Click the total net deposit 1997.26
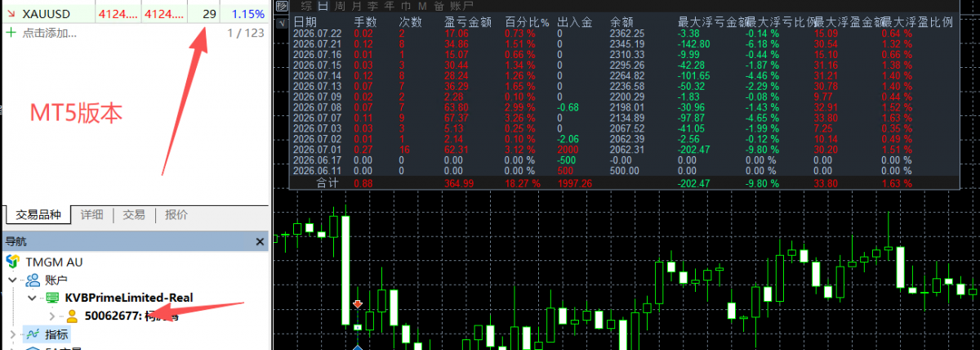The image size is (980, 350). (x=575, y=185)
